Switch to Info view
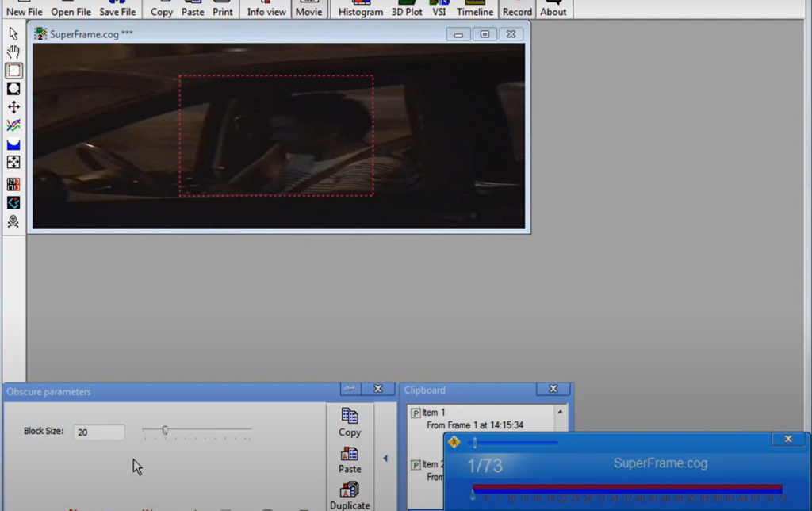 [266, 8]
